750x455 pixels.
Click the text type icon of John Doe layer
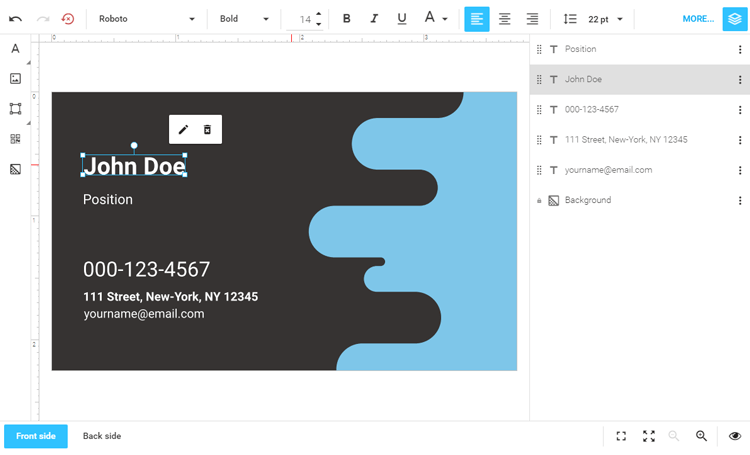click(x=553, y=79)
